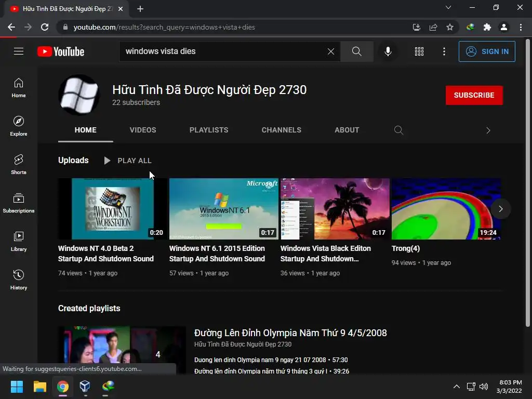The width and height of the screenshot is (532, 399).
Task: Open the taskbar clock and date
Action: point(509,387)
